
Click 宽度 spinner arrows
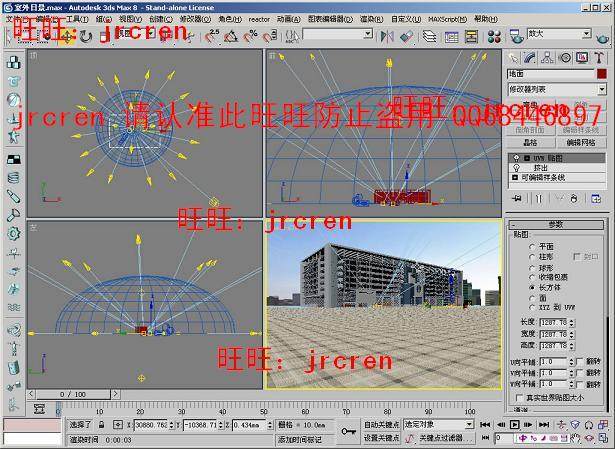[x=572, y=334]
